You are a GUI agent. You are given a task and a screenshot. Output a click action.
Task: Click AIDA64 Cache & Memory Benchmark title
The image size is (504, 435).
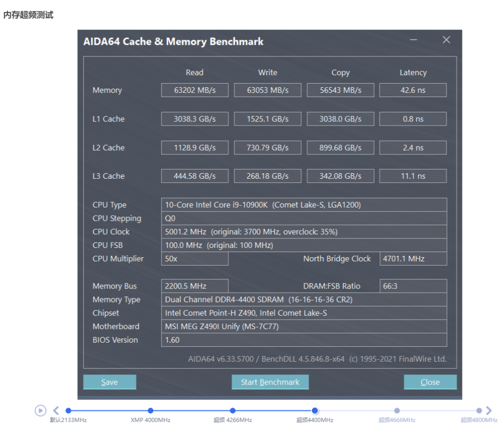pos(173,42)
